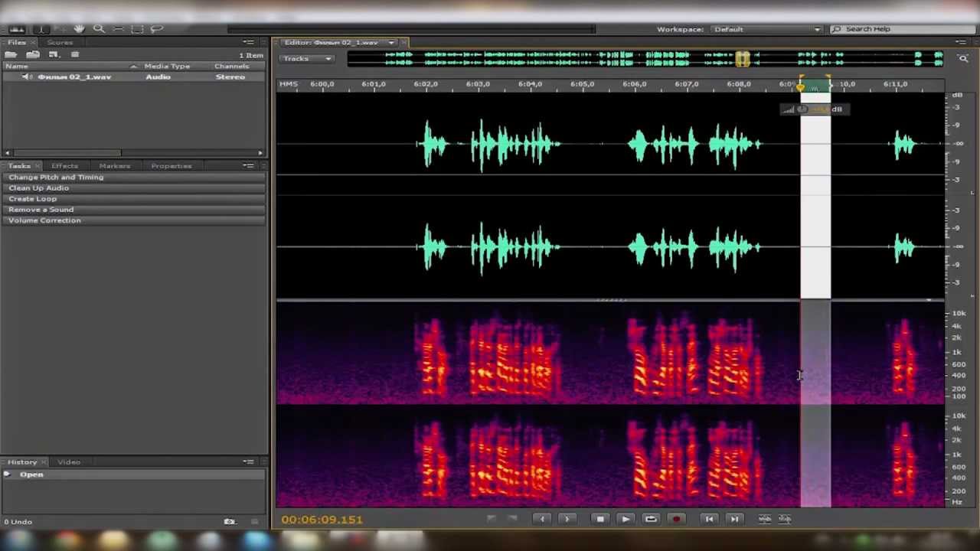Click the second waveform fade icon in transport

click(785, 519)
